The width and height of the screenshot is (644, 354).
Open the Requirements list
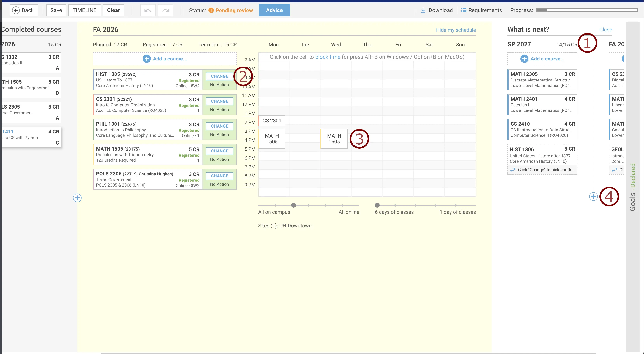481,10
